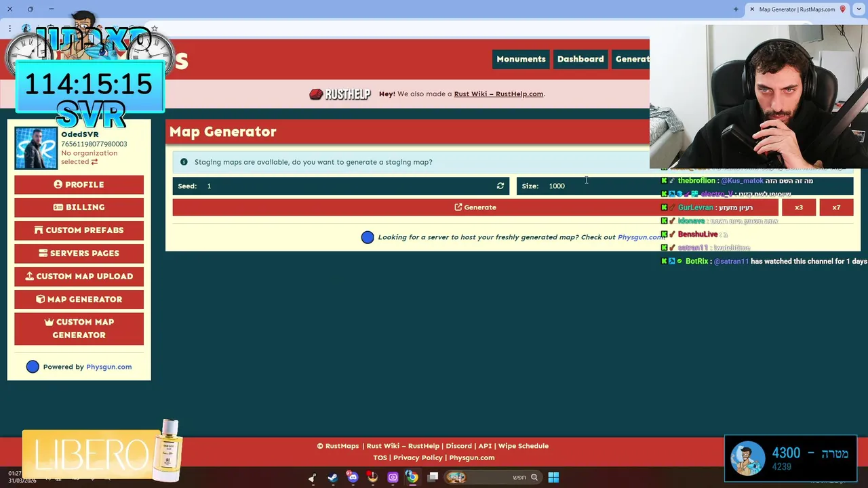
Task: Open Google Chrome from the taskbar
Action: [412, 477]
